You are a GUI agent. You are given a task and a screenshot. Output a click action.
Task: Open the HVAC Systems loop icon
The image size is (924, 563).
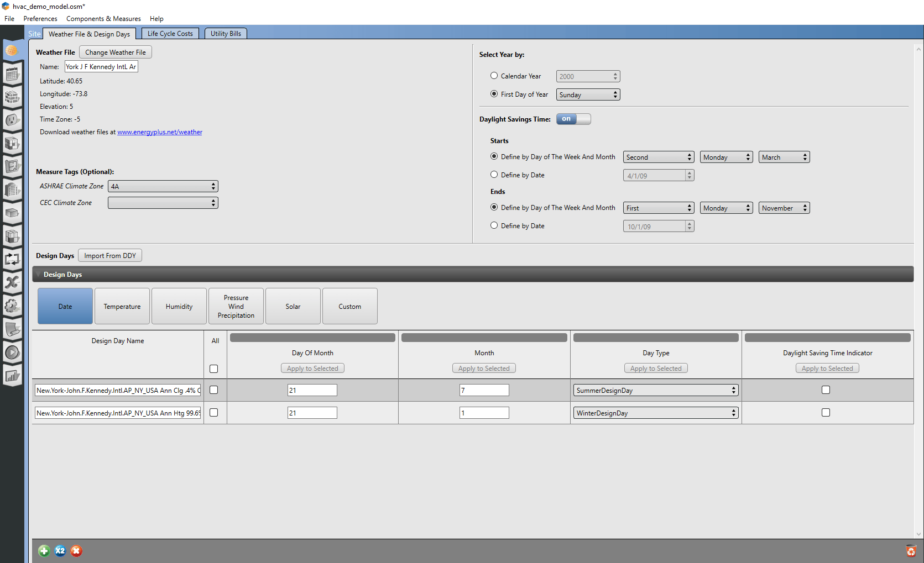(x=12, y=260)
